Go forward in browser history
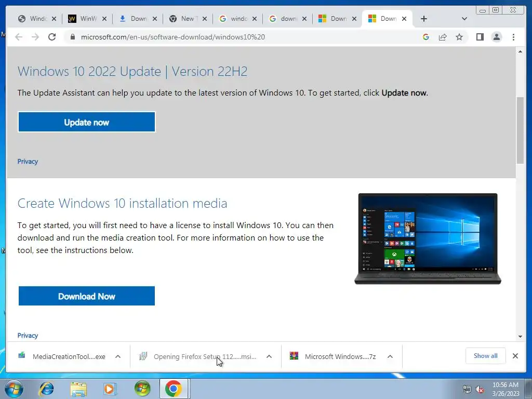This screenshot has height=399, width=532. coord(35,37)
